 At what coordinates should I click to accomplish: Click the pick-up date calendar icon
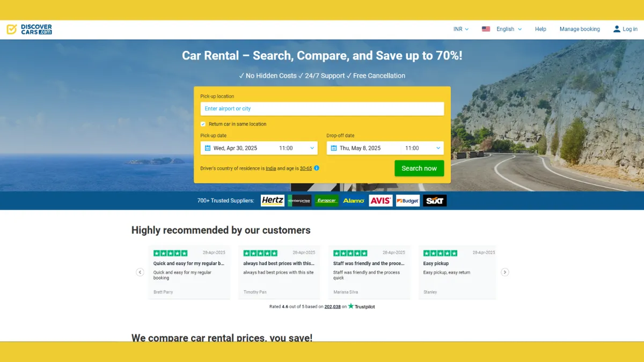coord(208,148)
